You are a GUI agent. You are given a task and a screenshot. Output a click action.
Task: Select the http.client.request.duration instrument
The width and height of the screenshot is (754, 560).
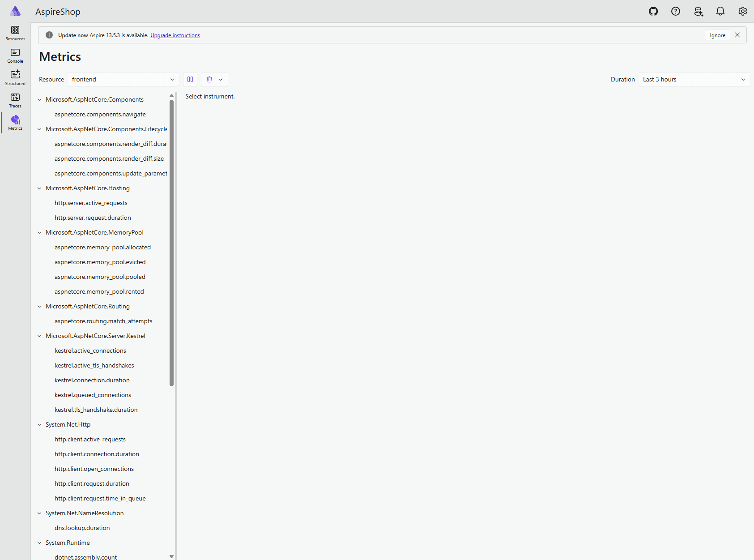coord(92,483)
